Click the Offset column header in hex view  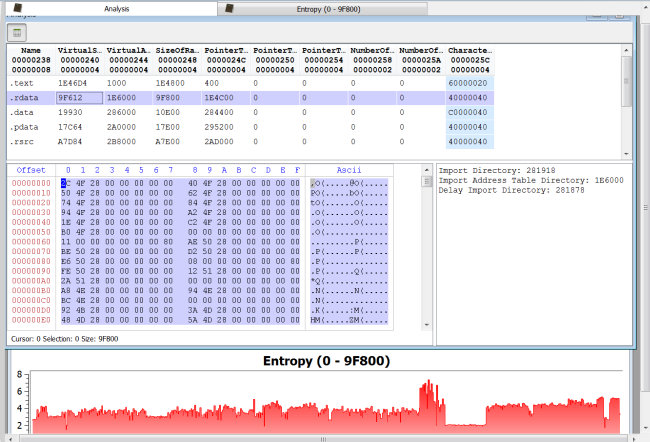(x=31, y=170)
